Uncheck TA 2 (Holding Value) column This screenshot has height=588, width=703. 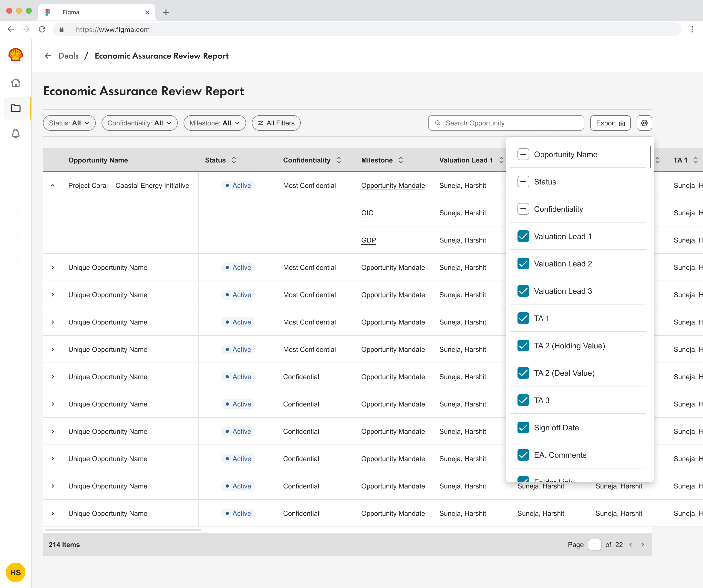(523, 346)
